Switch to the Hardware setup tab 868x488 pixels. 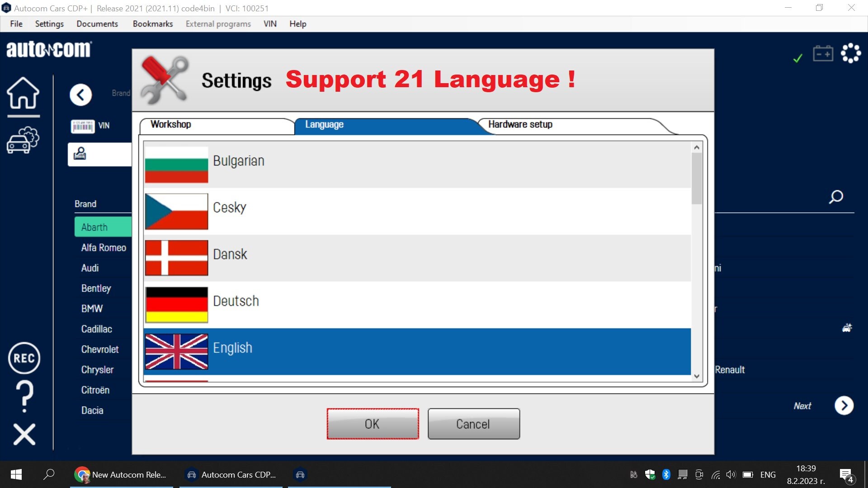(520, 125)
